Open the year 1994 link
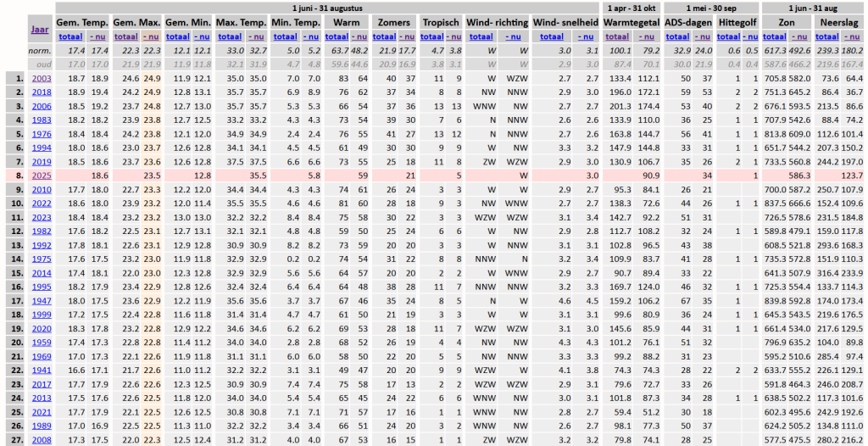This screenshot has width=868, height=446. pyautogui.click(x=42, y=148)
